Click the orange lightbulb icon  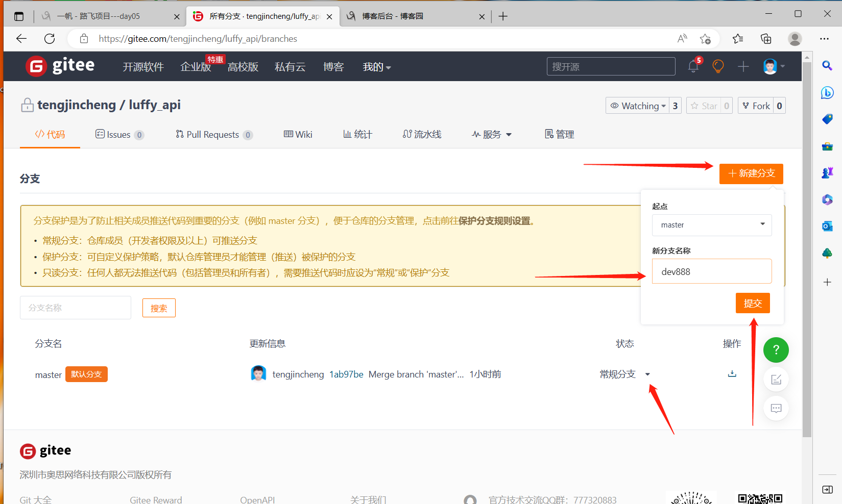[718, 66]
